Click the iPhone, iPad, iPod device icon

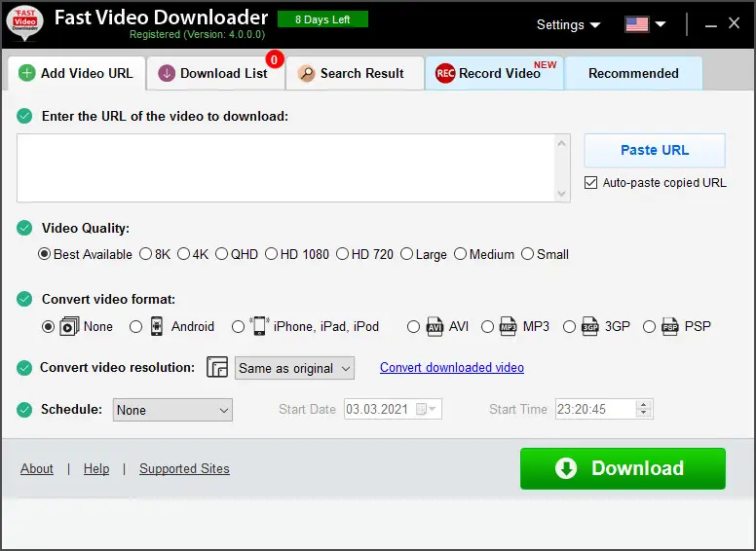click(x=259, y=326)
